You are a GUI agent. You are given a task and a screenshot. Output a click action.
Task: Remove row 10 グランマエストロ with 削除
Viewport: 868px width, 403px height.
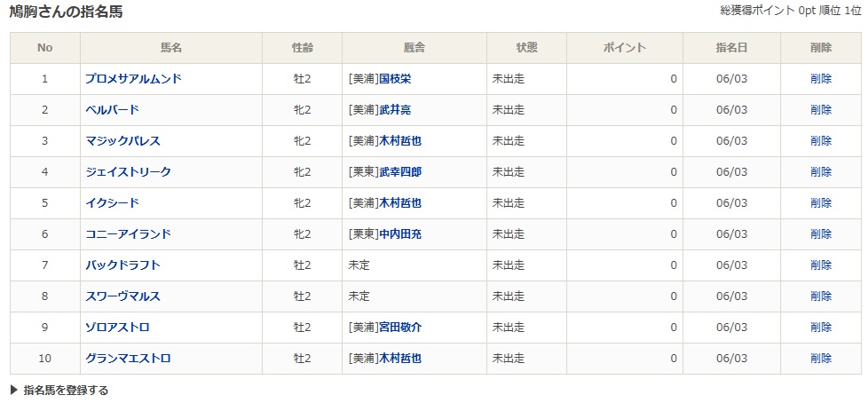(821, 359)
